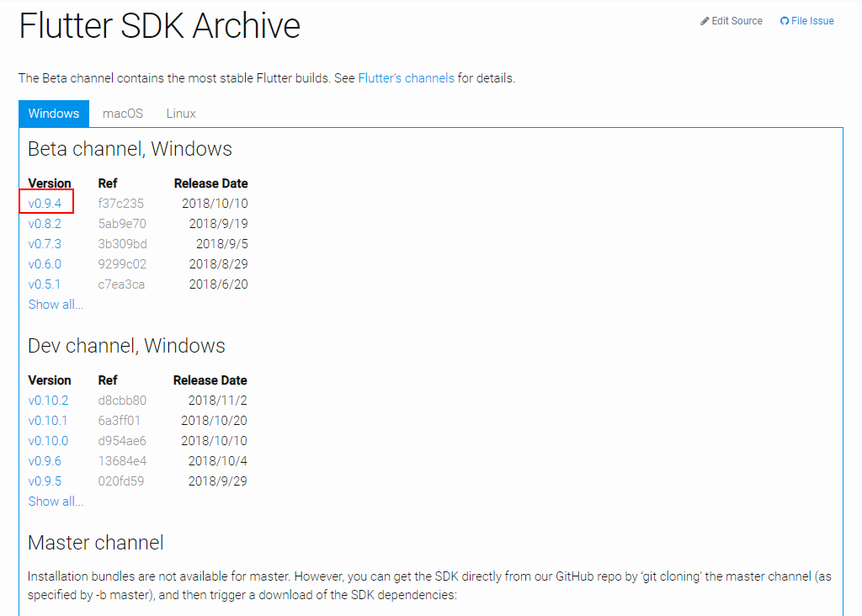Click release date 2018/8/29

coord(218,264)
